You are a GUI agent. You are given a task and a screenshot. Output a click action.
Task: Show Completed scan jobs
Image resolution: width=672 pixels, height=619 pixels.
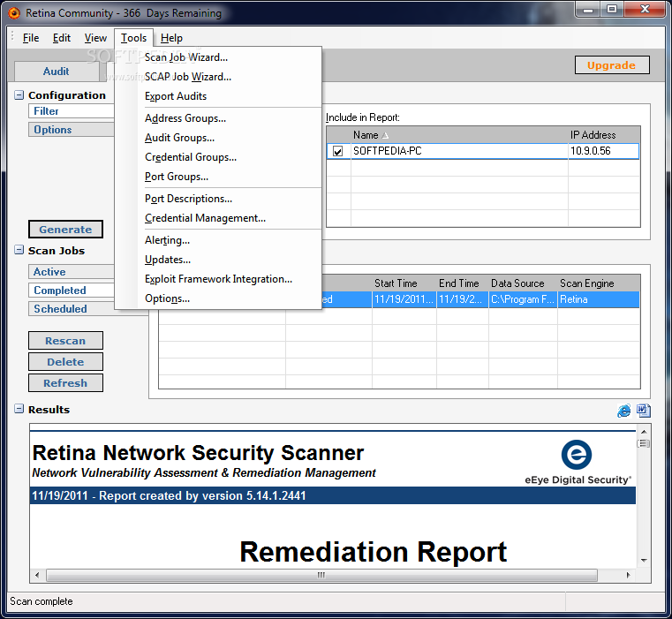[72, 291]
